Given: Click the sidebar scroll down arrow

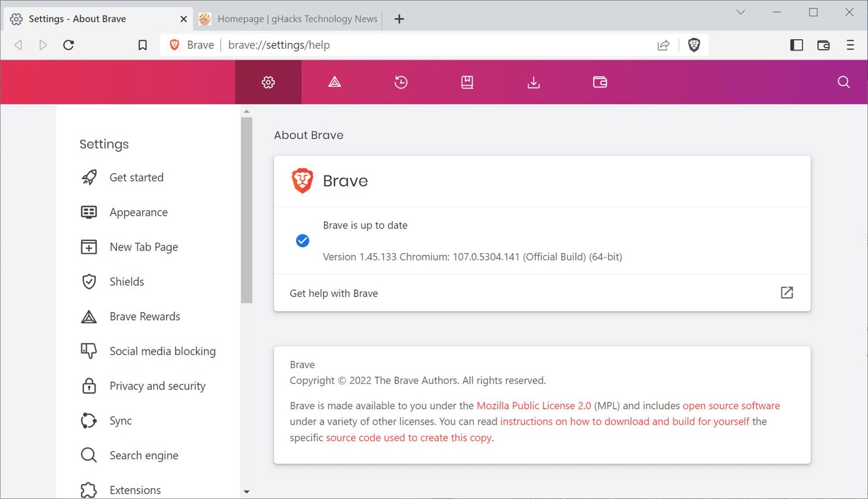Looking at the screenshot, I should pos(247,492).
